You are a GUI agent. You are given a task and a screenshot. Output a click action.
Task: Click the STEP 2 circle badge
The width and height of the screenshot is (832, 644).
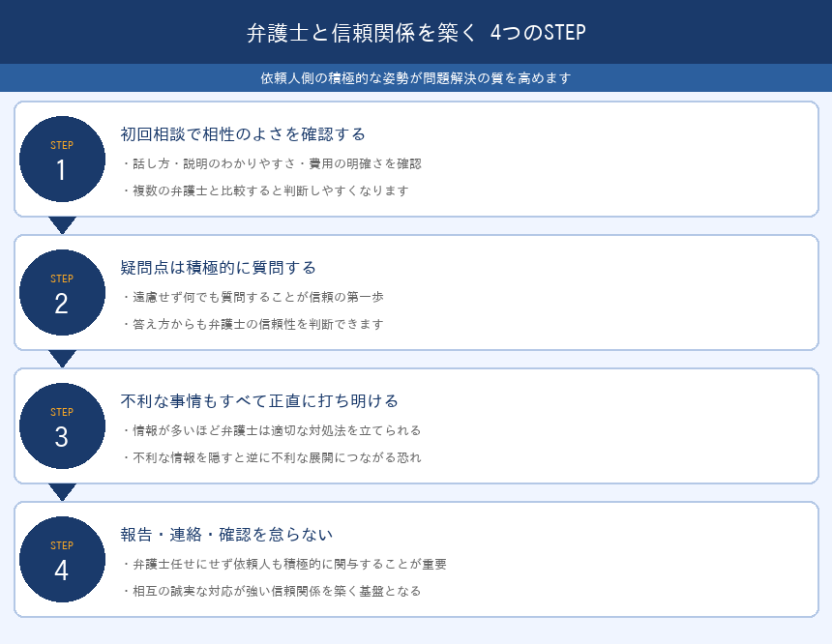tap(62, 293)
